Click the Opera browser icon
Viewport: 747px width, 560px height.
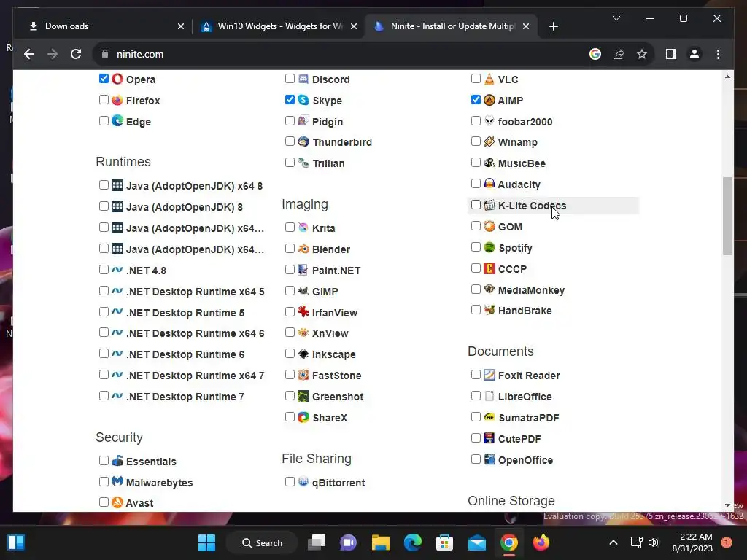click(117, 79)
